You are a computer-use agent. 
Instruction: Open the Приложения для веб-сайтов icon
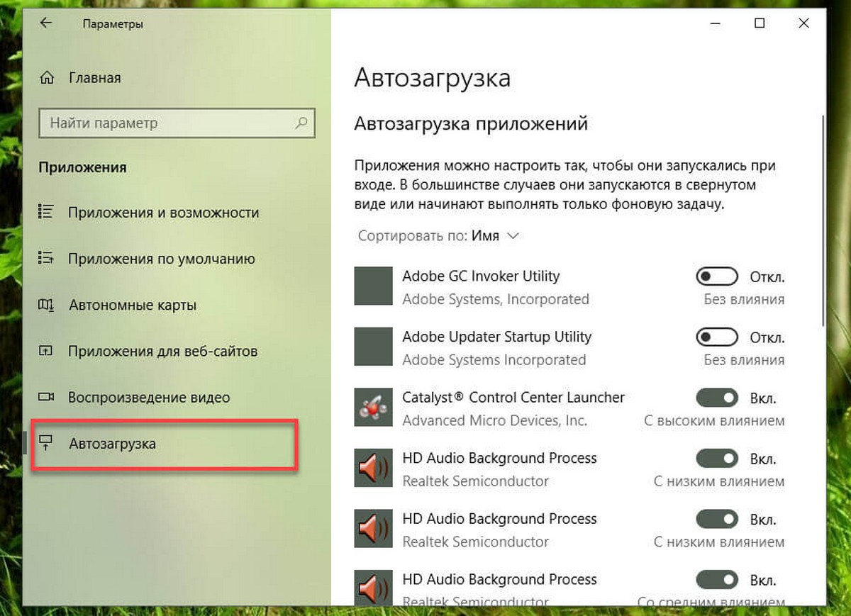pyautogui.click(x=46, y=351)
